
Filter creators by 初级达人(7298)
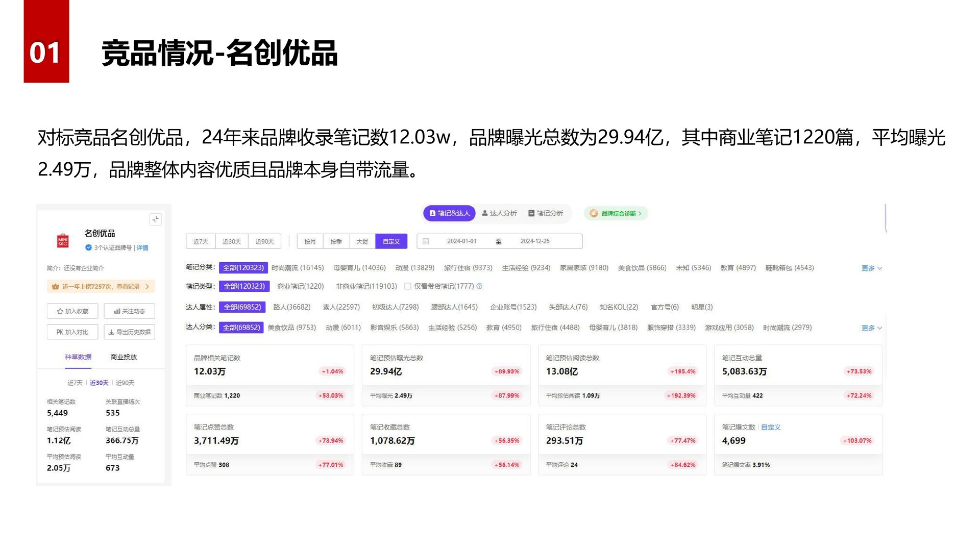(395, 307)
